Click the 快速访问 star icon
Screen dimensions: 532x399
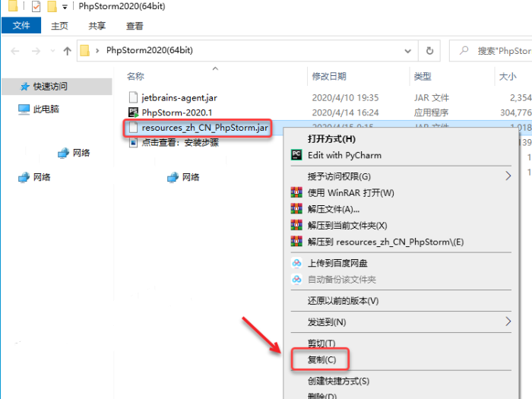(x=25, y=87)
